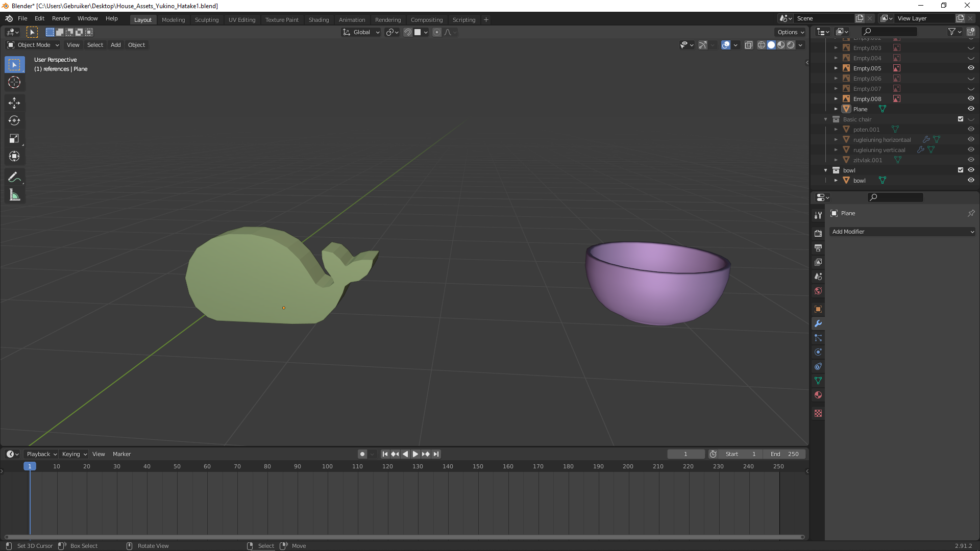The image size is (980, 551).
Task: Select the Measure ruler tool
Action: pos(14,195)
